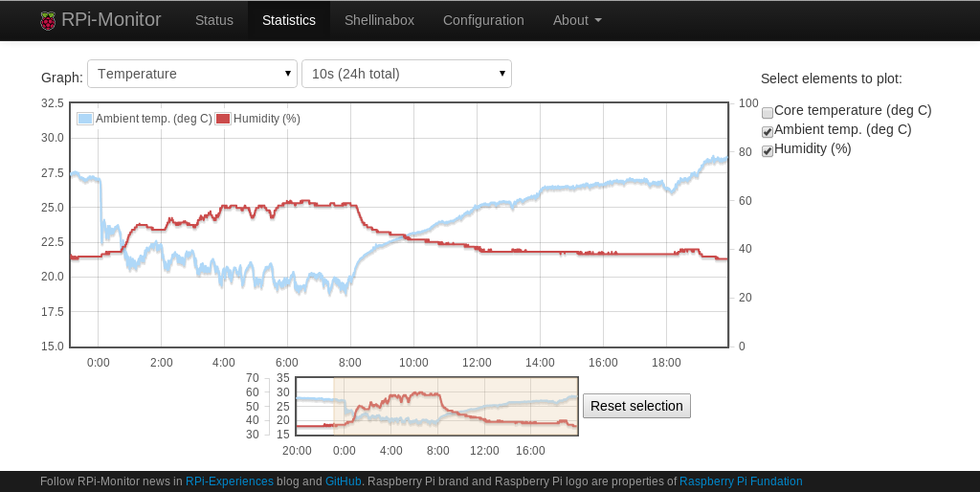Open the RPi-Experiences blog link
This screenshot has width=980, height=492.
(x=230, y=481)
